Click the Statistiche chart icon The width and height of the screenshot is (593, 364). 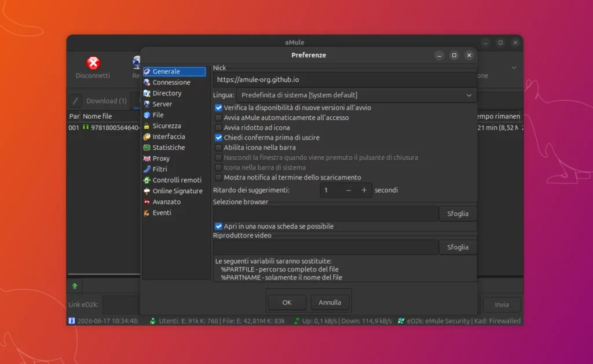click(147, 148)
